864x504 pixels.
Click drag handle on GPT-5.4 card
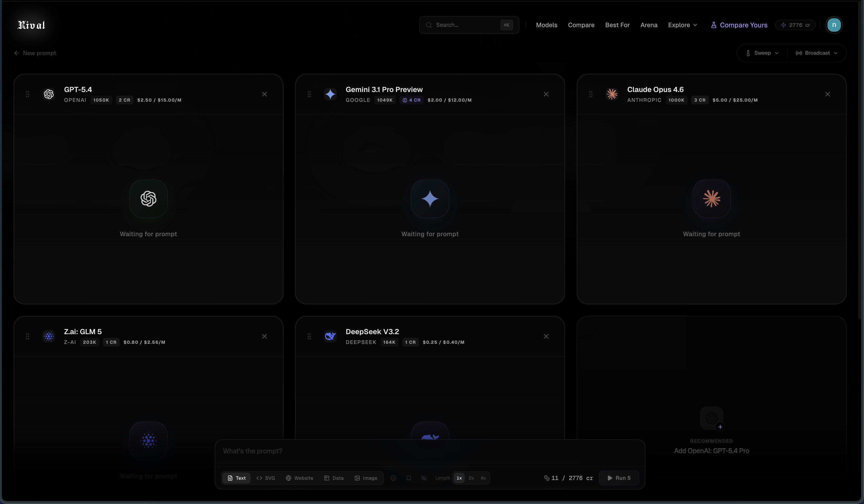(x=27, y=94)
